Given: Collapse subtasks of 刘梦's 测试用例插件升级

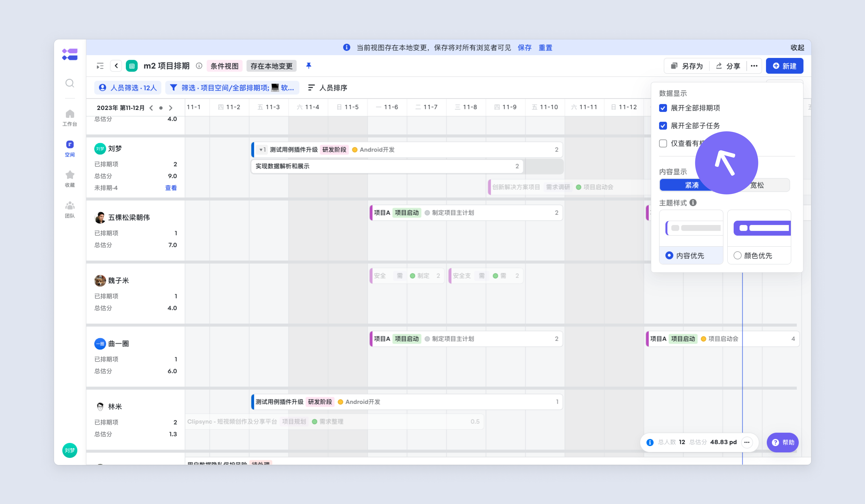Looking at the screenshot, I should (262, 150).
